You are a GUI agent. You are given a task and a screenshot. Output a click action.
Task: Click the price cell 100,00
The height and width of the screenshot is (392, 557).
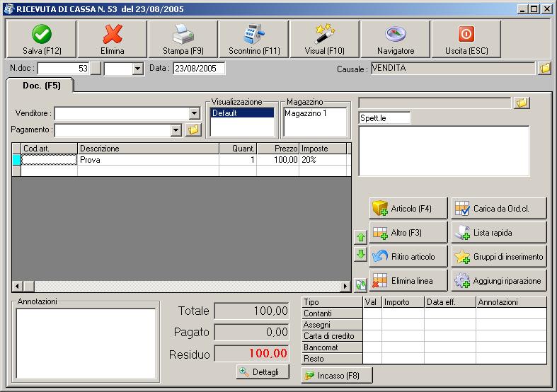(277, 160)
